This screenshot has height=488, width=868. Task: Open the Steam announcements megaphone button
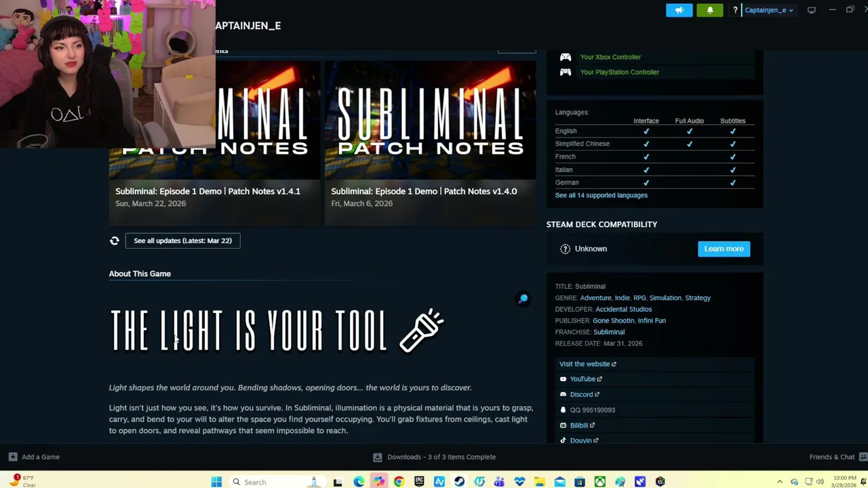point(679,10)
